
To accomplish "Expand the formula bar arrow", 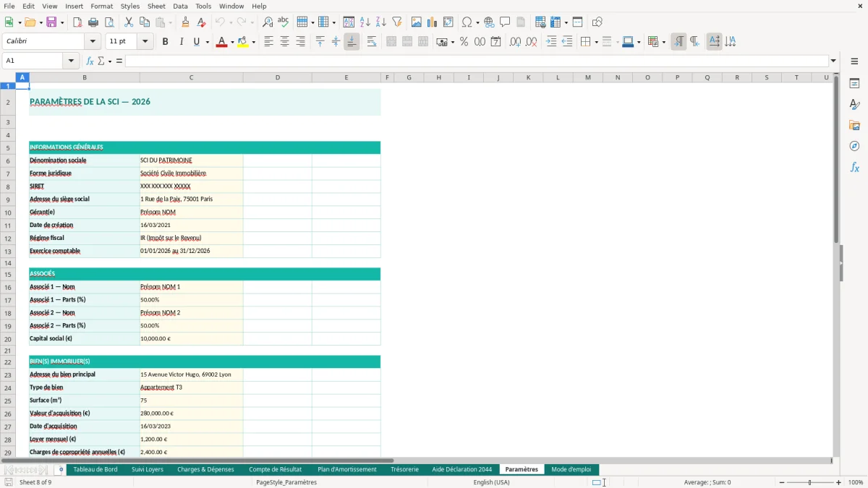I will pyautogui.click(x=833, y=61).
